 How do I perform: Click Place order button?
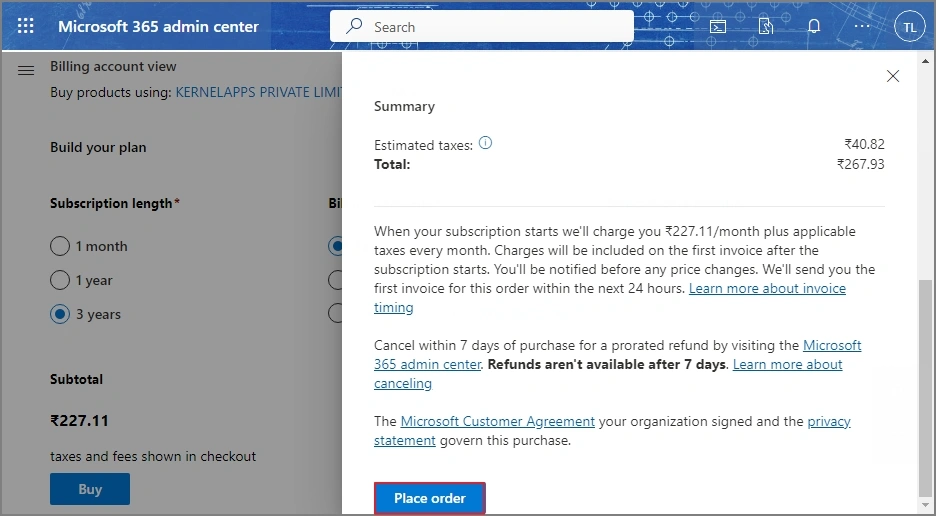tap(430, 498)
